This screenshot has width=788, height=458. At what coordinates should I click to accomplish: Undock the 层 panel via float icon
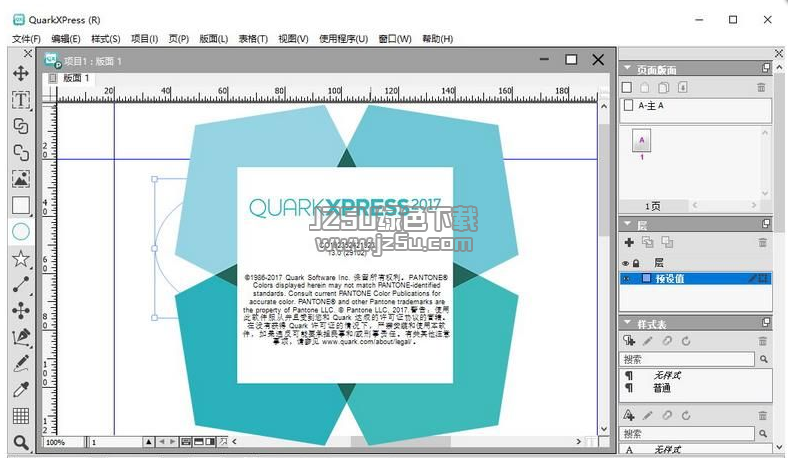(x=766, y=223)
